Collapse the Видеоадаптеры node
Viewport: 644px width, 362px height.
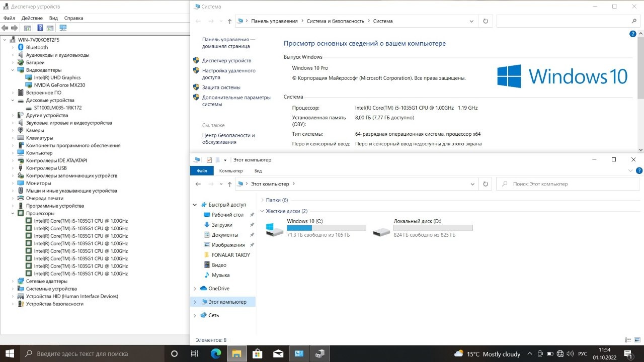pos(14,70)
